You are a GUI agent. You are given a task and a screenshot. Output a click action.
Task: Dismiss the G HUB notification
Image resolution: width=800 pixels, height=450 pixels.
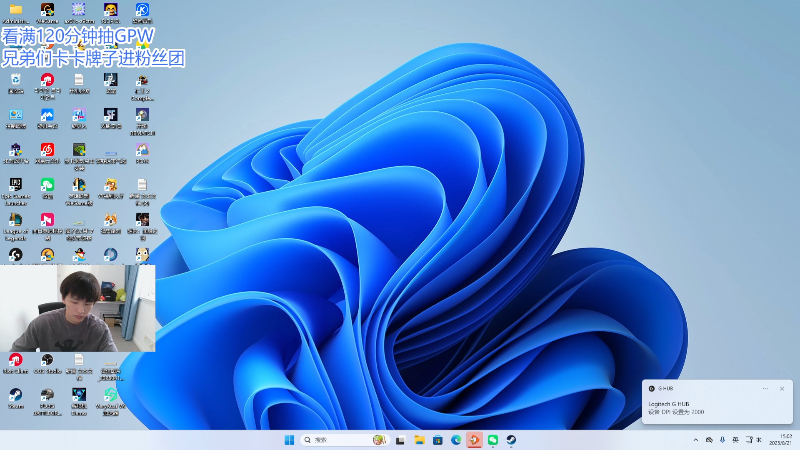click(x=782, y=389)
